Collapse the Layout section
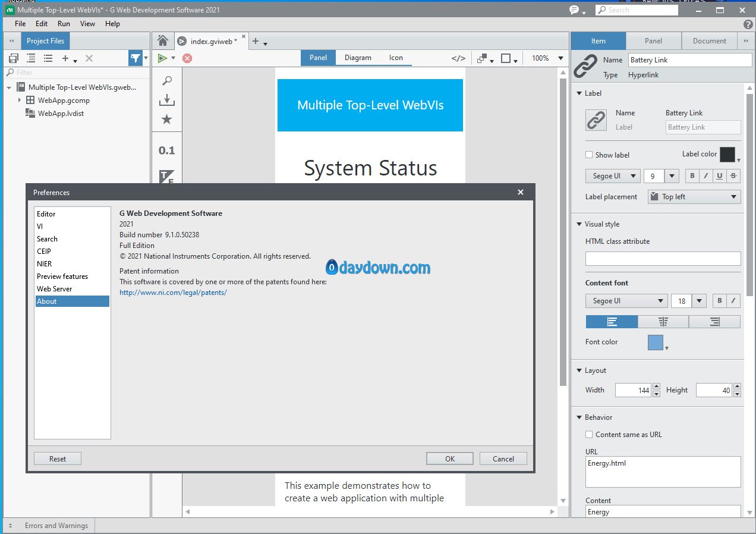 coord(579,370)
